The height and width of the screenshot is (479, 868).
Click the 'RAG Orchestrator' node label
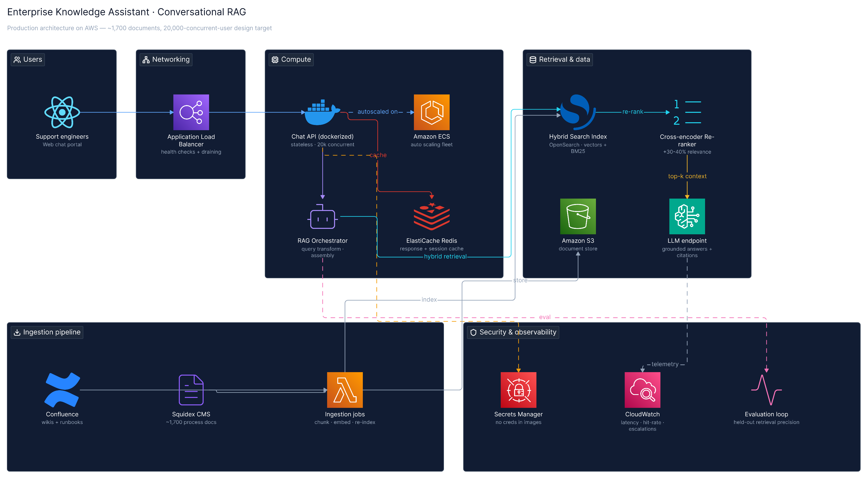(322, 241)
